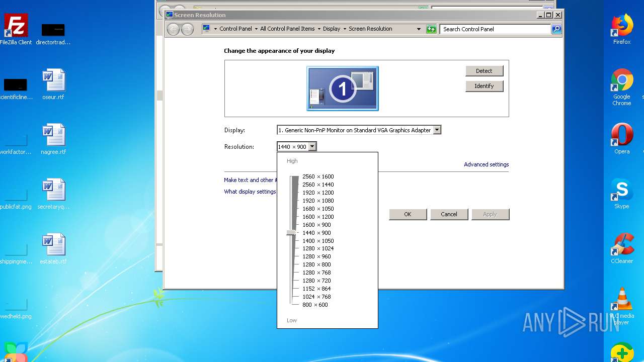Expand the address bar history dropdown arrow
The height and width of the screenshot is (362, 644).
pyautogui.click(x=419, y=29)
